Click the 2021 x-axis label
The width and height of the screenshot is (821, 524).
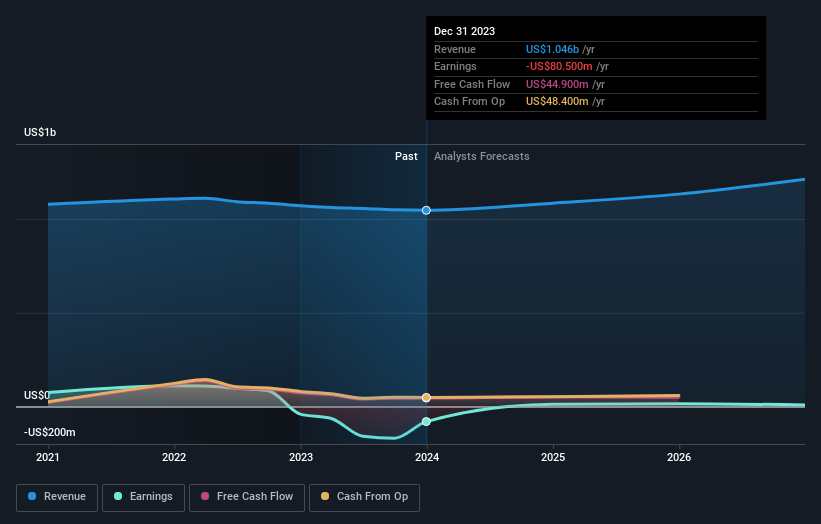[x=48, y=458]
